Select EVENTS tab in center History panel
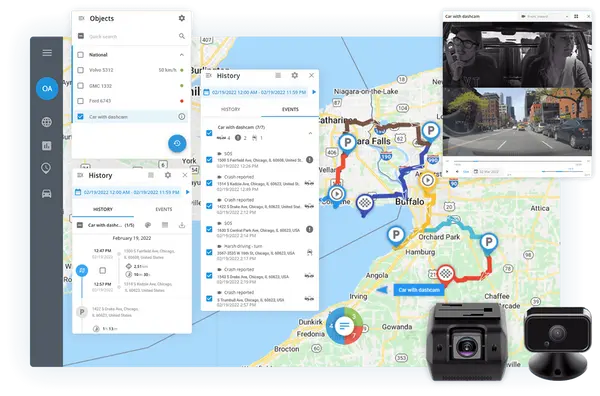 [290, 109]
